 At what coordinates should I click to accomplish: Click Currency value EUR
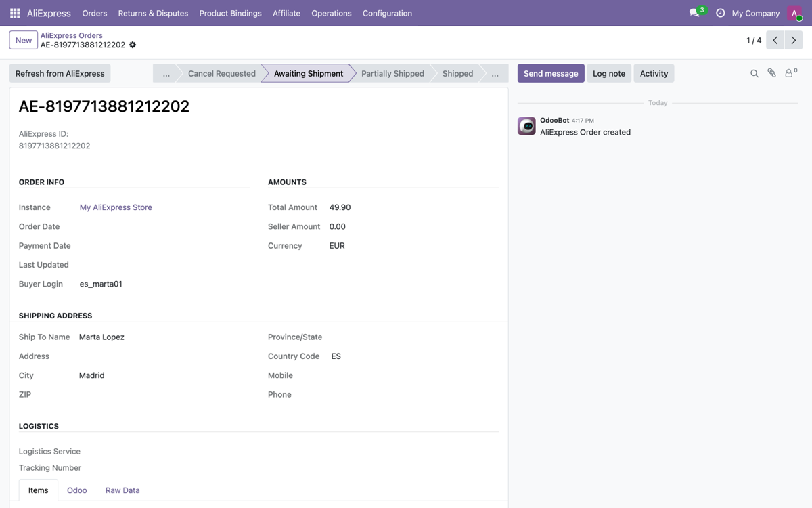(x=337, y=246)
